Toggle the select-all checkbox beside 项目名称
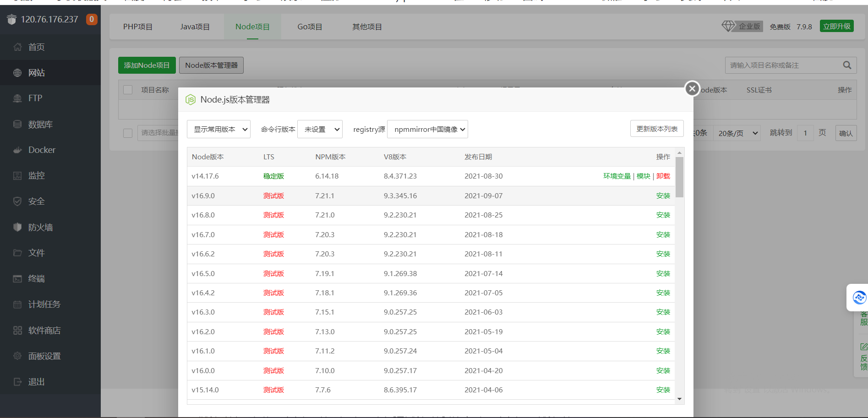 [x=128, y=90]
